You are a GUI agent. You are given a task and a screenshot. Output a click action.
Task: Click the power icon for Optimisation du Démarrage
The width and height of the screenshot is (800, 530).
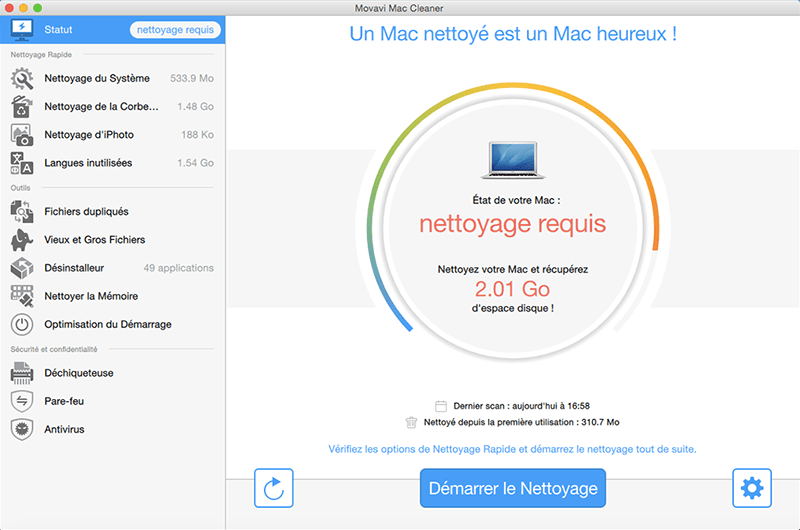22,324
